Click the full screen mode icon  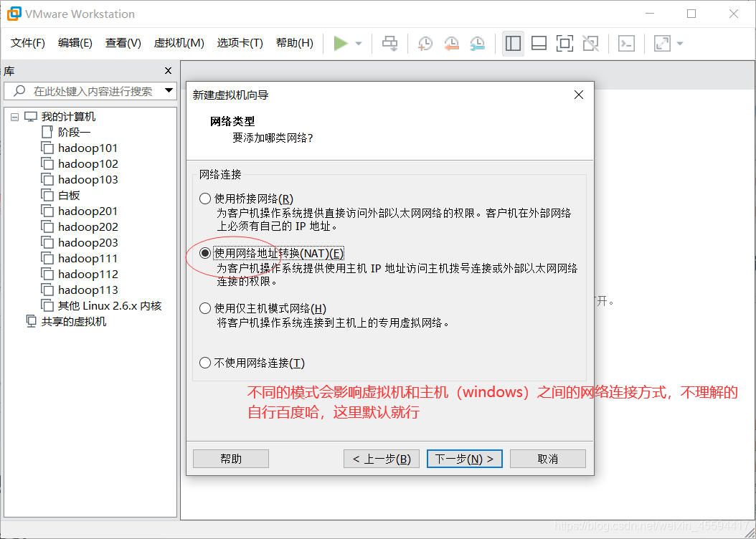(564, 43)
